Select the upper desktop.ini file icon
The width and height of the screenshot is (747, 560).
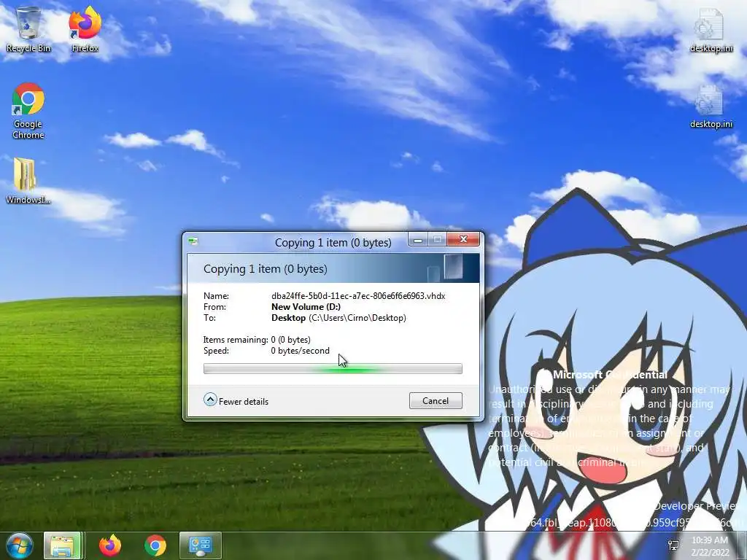point(711,31)
